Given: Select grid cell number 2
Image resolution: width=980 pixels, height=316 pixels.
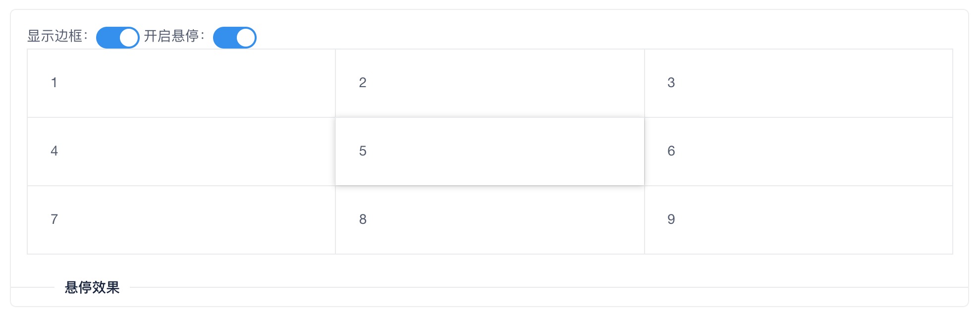Looking at the screenshot, I should 490,83.
